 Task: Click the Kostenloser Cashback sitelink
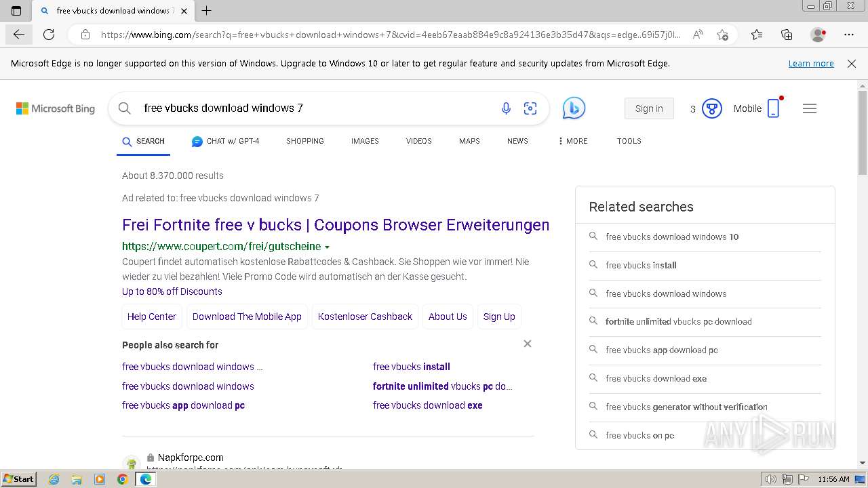point(365,317)
